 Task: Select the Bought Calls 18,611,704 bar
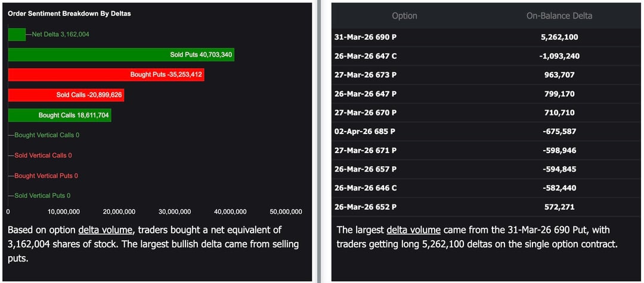click(x=59, y=116)
